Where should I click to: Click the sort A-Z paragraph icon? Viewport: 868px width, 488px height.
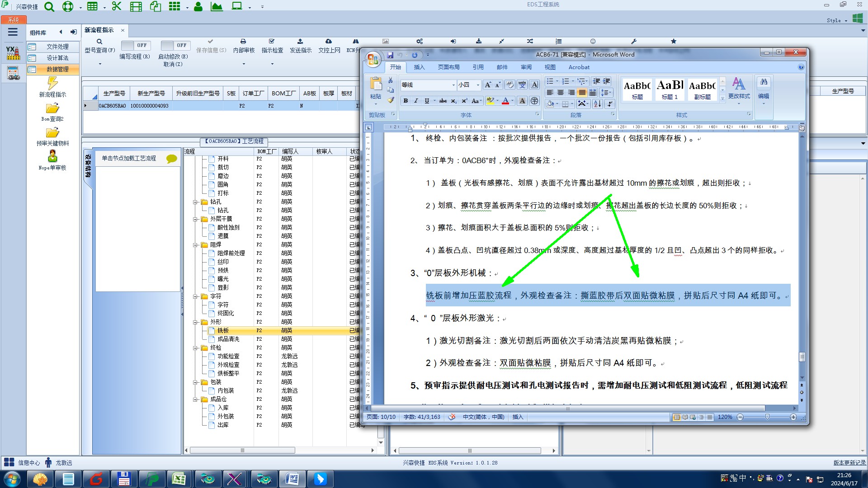pos(597,103)
